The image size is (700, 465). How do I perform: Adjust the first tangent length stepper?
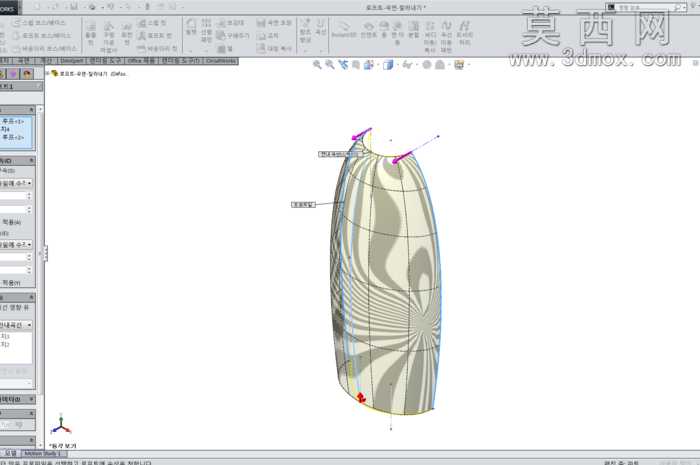29,196
